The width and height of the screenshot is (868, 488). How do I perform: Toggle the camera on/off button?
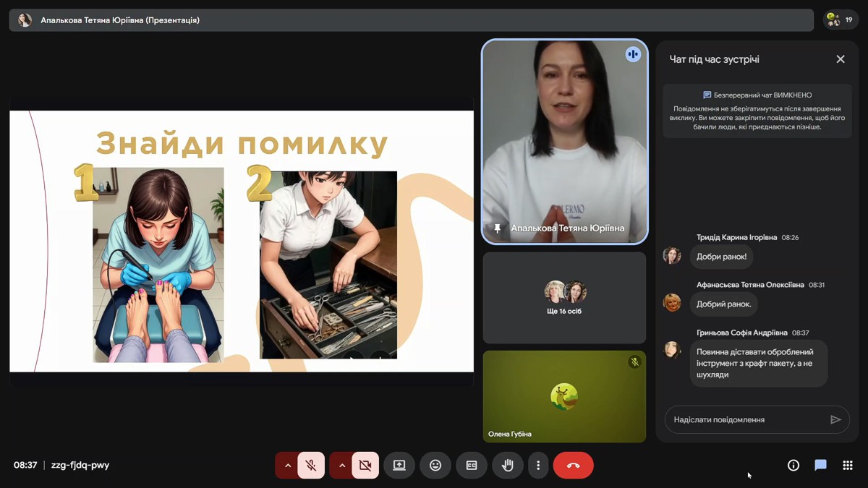(365, 466)
